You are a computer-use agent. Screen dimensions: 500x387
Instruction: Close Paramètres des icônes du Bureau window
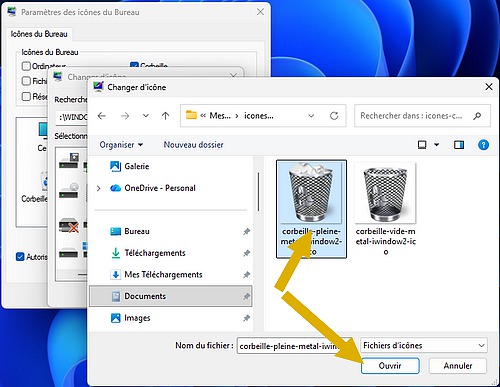tap(260, 12)
